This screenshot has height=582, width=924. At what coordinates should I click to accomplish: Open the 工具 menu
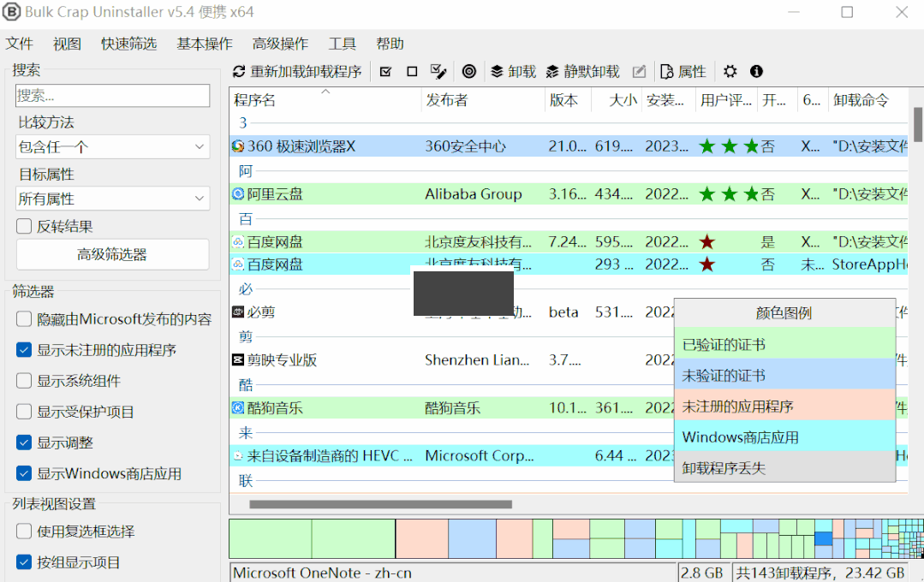pyautogui.click(x=342, y=44)
